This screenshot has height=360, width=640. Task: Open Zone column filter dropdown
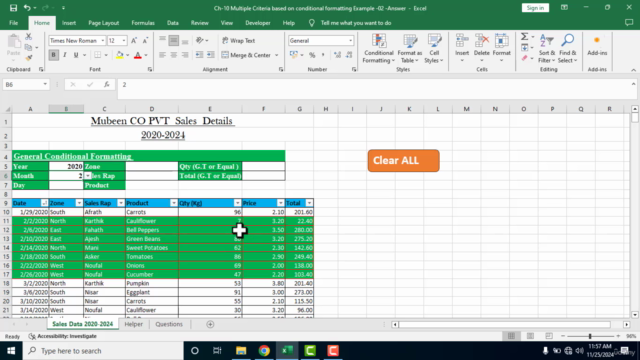pos(79,203)
